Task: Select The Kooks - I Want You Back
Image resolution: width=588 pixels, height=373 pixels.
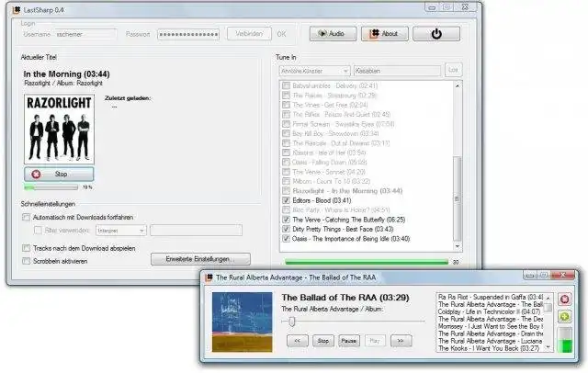Action: pos(490,348)
